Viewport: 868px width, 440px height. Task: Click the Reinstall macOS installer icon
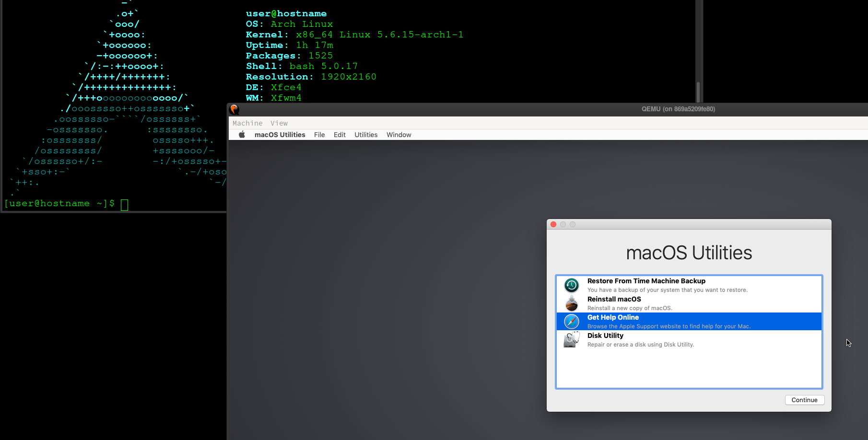pos(571,303)
